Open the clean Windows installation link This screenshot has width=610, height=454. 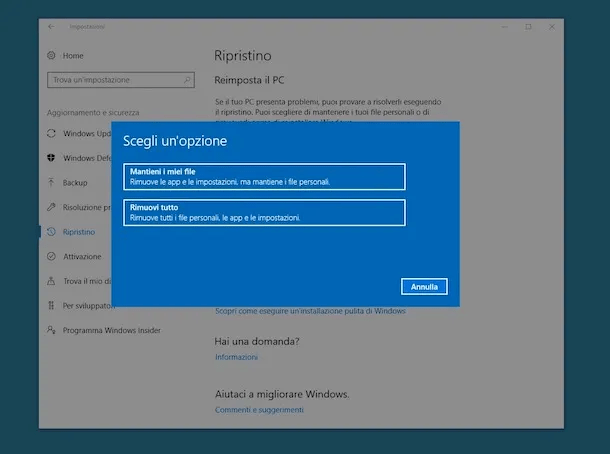(310, 311)
